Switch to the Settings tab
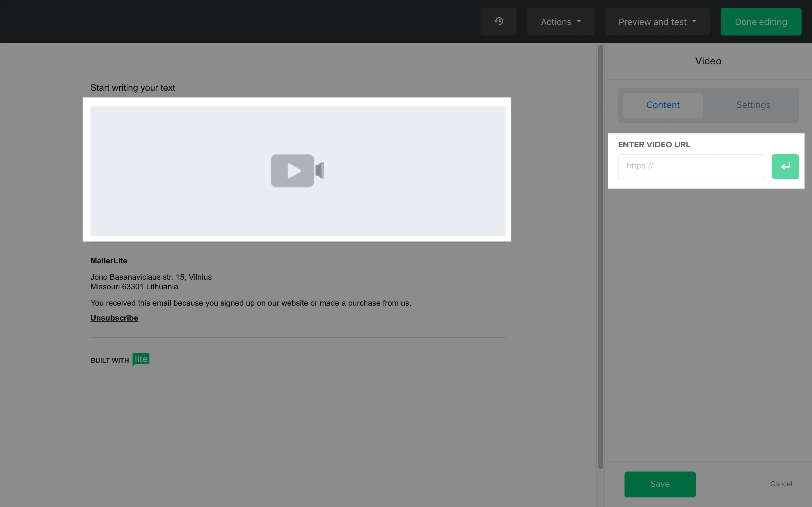The height and width of the screenshot is (507, 812). pyautogui.click(x=753, y=105)
